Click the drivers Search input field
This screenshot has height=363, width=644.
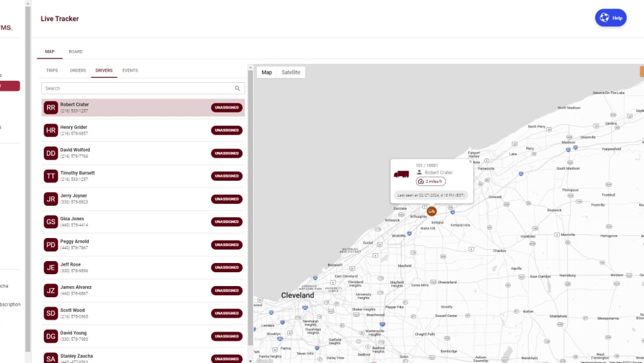(x=138, y=88)
